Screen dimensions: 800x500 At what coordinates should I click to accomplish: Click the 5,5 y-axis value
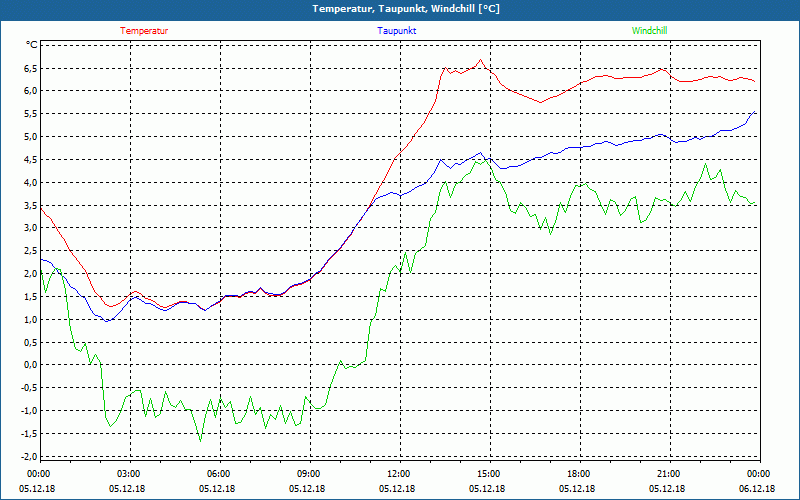pyautogui.click(x=31, y=114)
